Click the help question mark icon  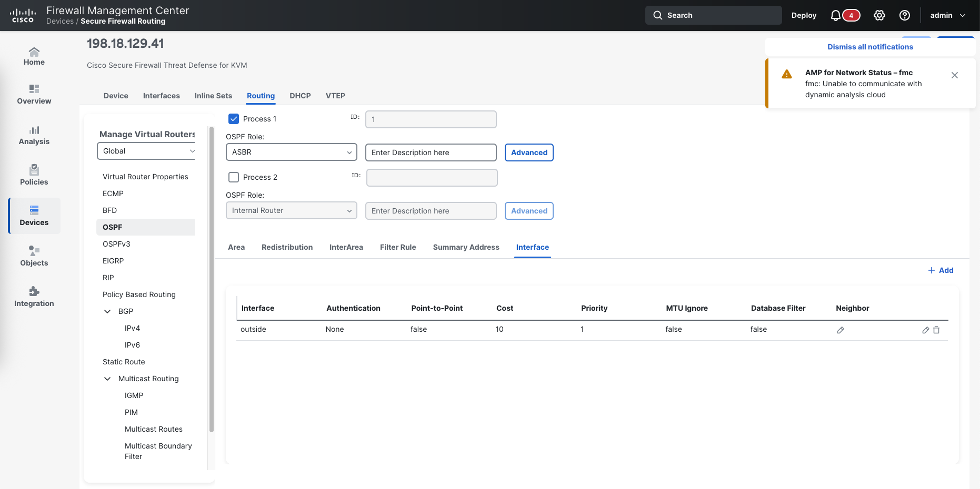point(904,15)
